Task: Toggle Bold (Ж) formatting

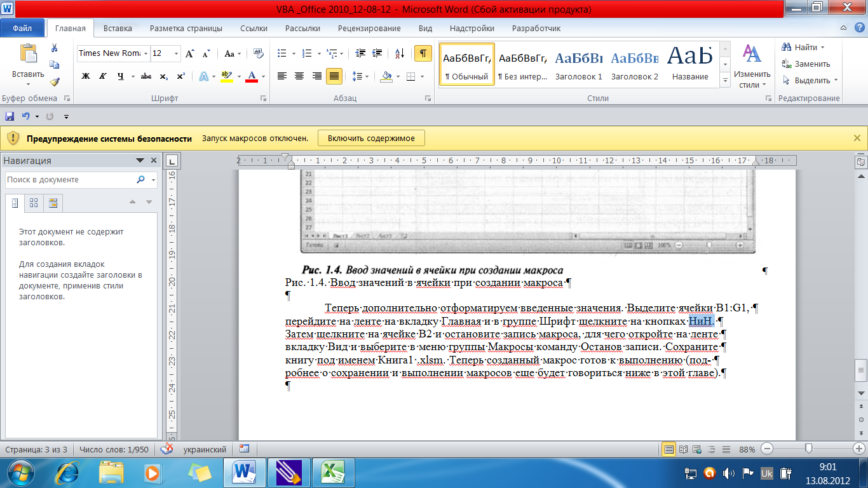Action: tap(86, 76)
